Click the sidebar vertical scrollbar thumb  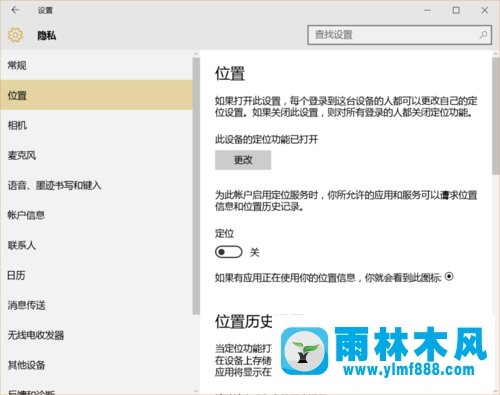point(196,185)
